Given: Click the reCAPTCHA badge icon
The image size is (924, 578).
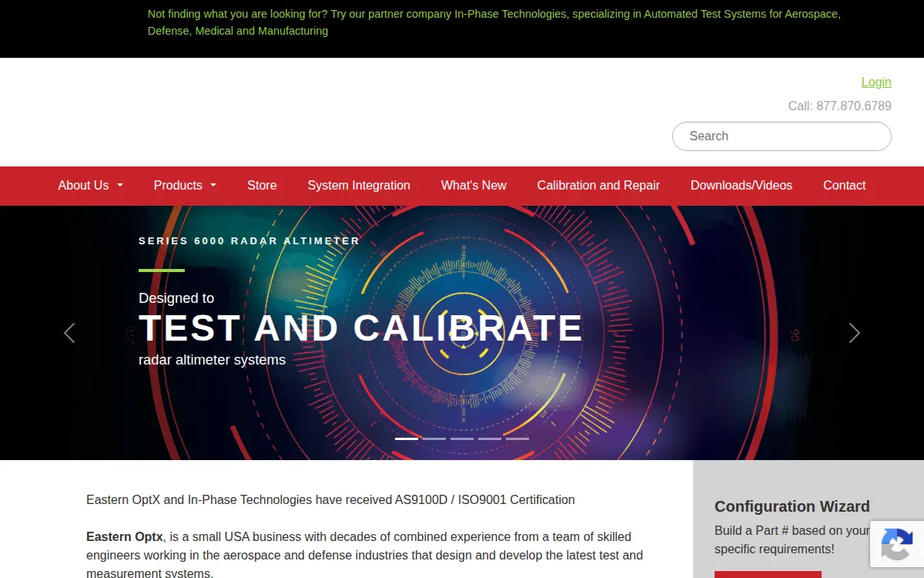Looking at the screenshot, I should (x=897, y=544).
